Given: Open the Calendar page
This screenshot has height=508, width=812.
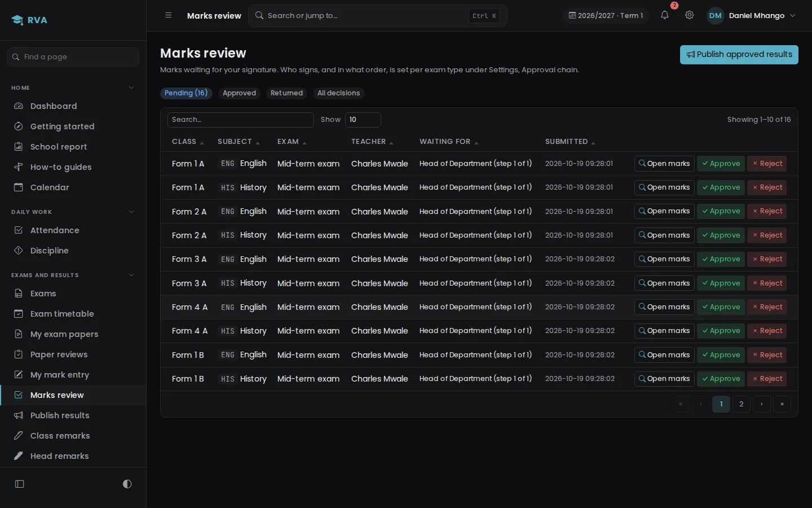Looking at the screenshot, I should [73, 187].
